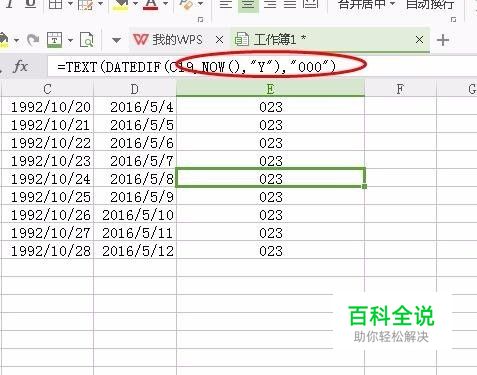This screenshot has width=477, height=375.
Task: Select the column D header
Action: pos(135,89)
